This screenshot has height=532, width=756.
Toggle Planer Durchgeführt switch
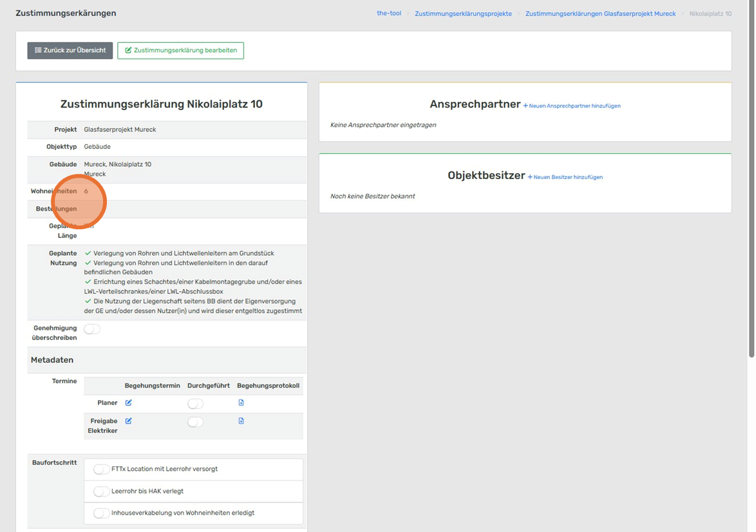(195, 404)
